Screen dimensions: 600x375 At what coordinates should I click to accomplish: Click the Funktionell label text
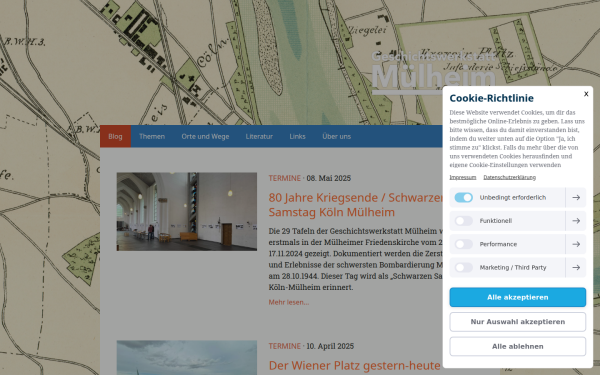click(496, 221)
